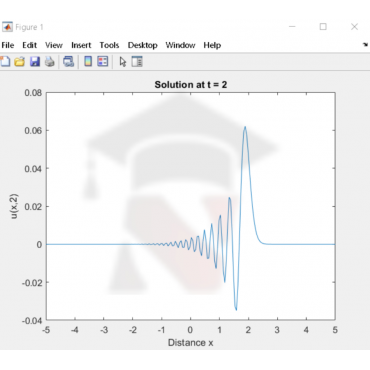This screenshot has height=370, width=370.
Task: Open the Desktop menu
Action: [143, 45]
